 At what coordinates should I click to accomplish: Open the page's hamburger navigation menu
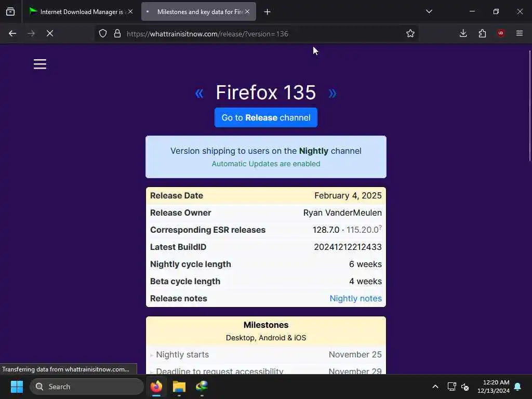[x=40, y=64]
